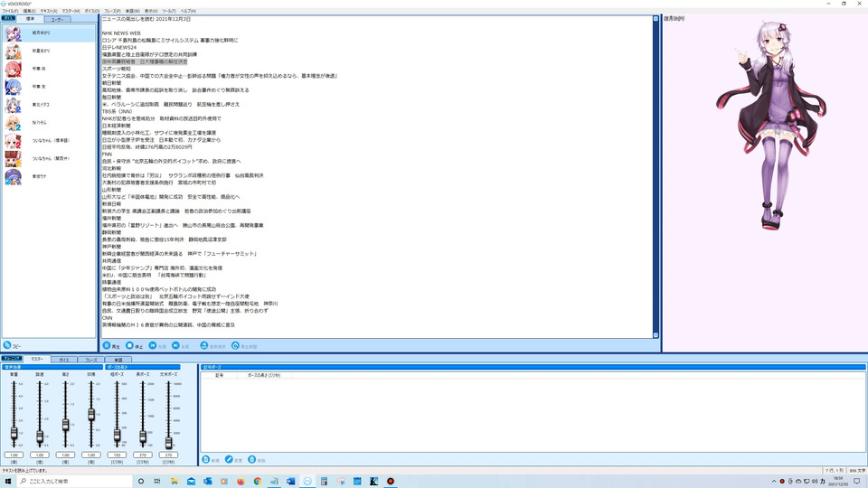
Task: Open File Explorer from the taskbar
Action: point(174,482)
